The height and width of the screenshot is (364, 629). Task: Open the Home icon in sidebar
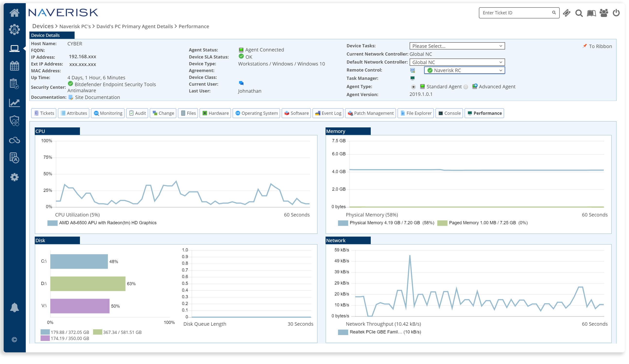(15, 12)
